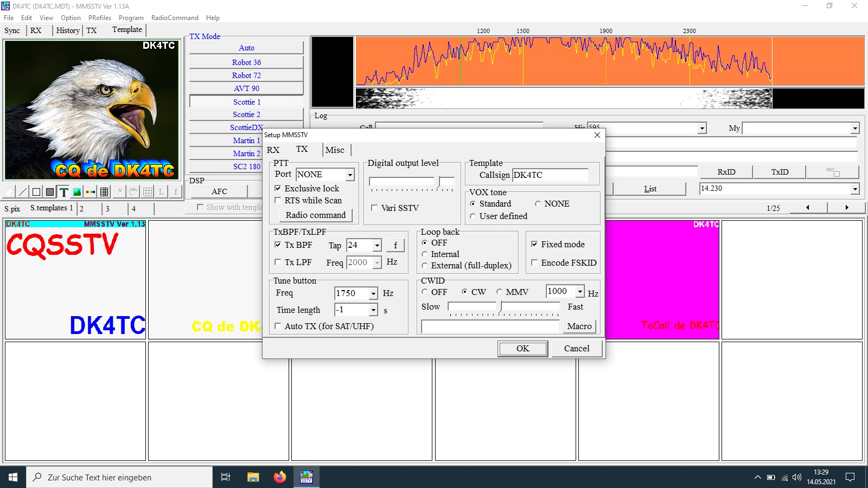Click the Radio command button
This screenshot has height=488, width=868.
[316, 215]
